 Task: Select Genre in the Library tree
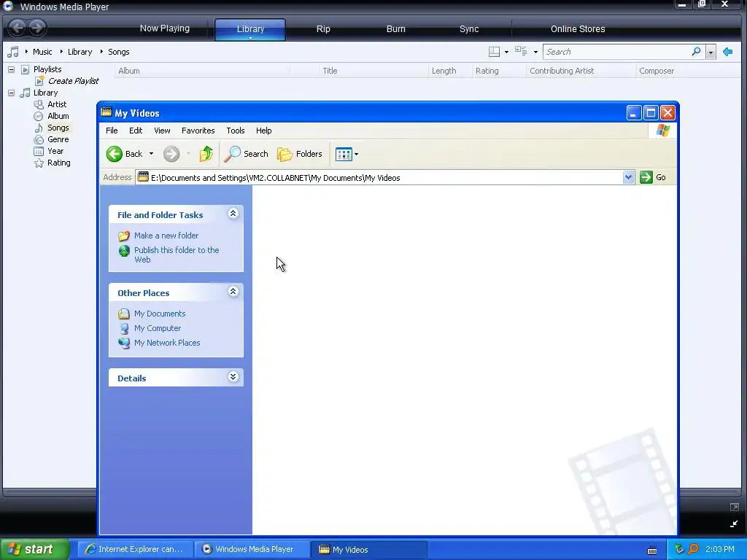(58, 139)
